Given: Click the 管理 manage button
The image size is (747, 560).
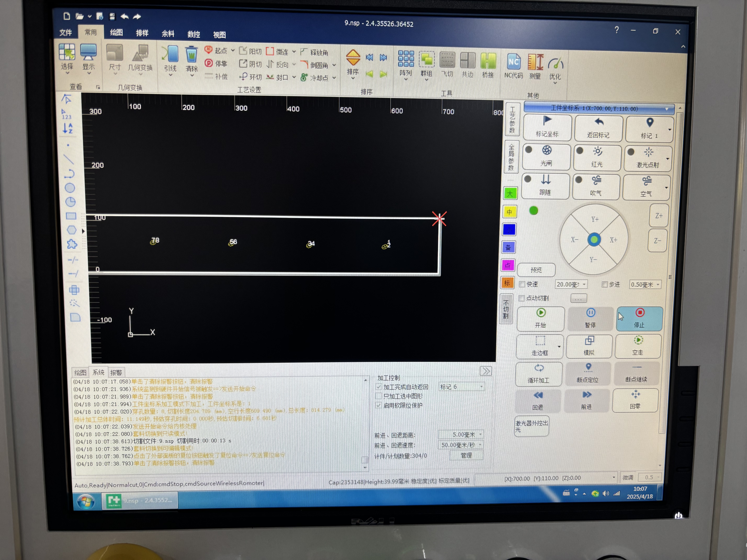Looking at the screenshot, I should 466,455.
